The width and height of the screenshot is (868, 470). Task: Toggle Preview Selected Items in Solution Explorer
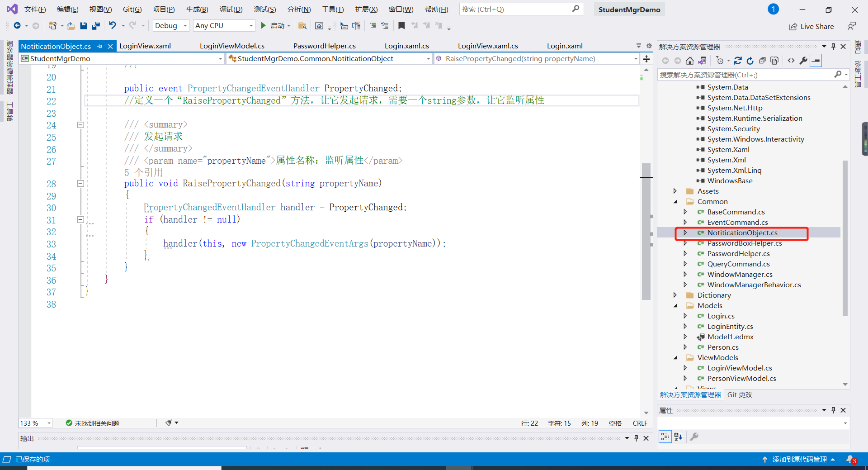pyautogui.click(x=816, y=60)
